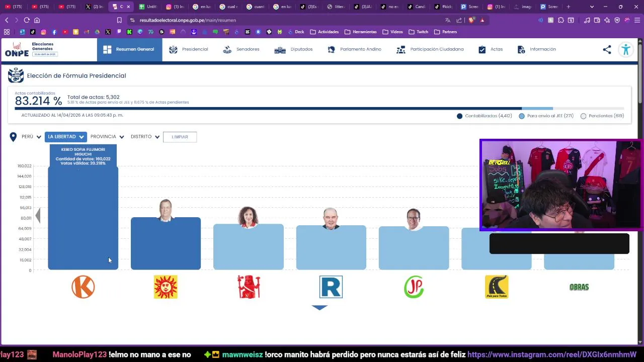Image resolution: width=644 pixels, height=362 pixels.
Task: Open the browser extensions puzzle icon
Action: coord(560,20)
